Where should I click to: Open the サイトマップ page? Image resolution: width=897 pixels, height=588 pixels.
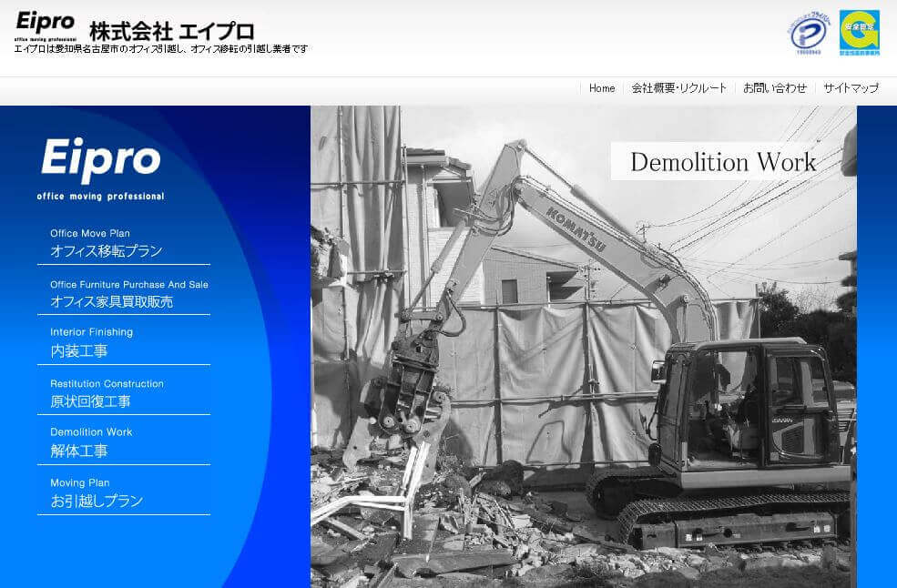[x=851, y=88]
